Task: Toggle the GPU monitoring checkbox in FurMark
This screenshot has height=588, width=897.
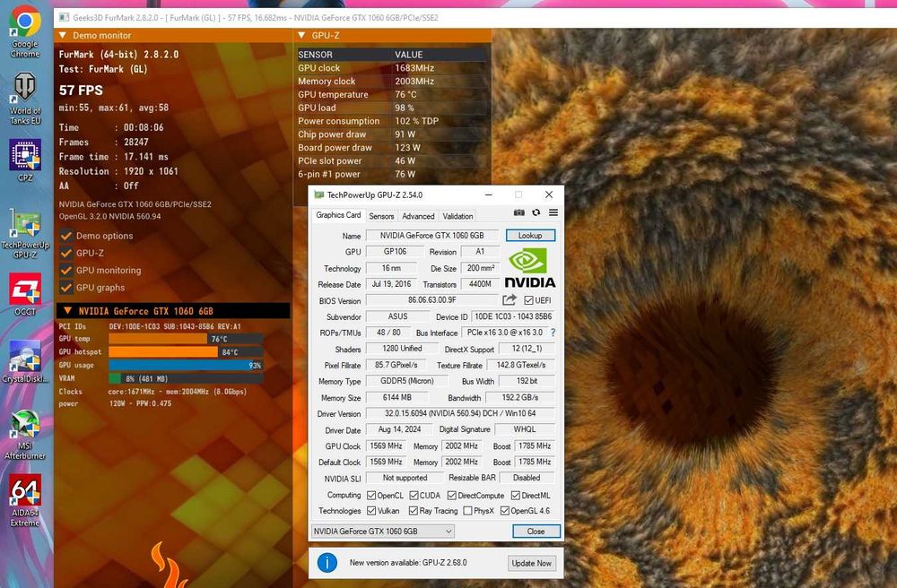Action: (65, 271)
